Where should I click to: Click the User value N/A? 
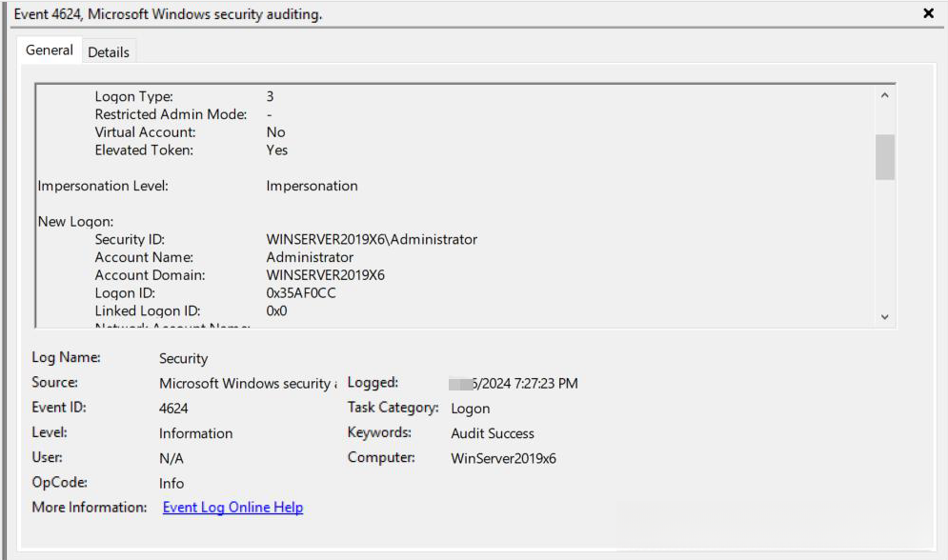pyautogui.click(x=171, y=458)
